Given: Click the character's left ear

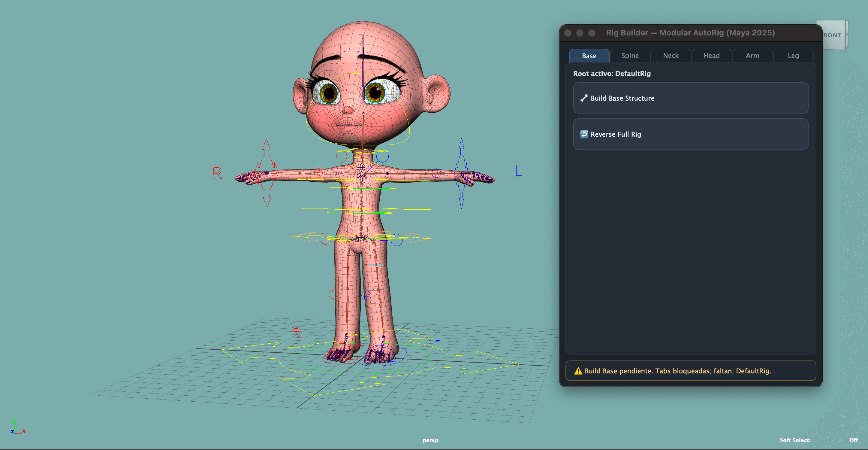Looking at the screenshot, I should click(x=436, y=94).
